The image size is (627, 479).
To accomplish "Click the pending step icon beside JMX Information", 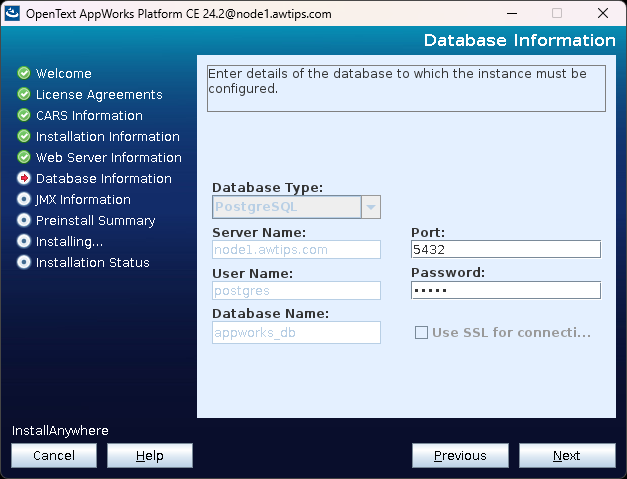I will coord(24,200).
